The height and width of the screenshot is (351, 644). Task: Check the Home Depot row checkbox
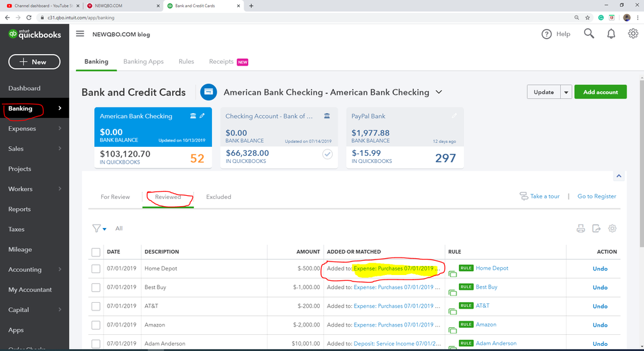click(95, 269)
